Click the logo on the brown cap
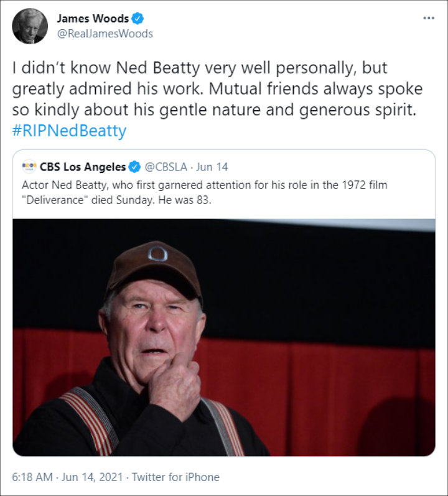448x496 pixels. [157, 254]
